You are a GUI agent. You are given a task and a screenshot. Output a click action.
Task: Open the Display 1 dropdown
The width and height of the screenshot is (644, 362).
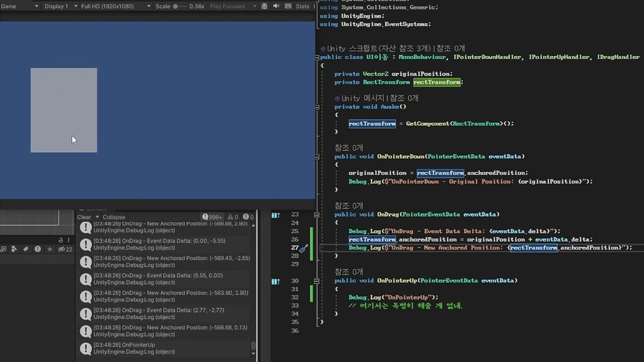pyautogui.click(x=60, y=6)
